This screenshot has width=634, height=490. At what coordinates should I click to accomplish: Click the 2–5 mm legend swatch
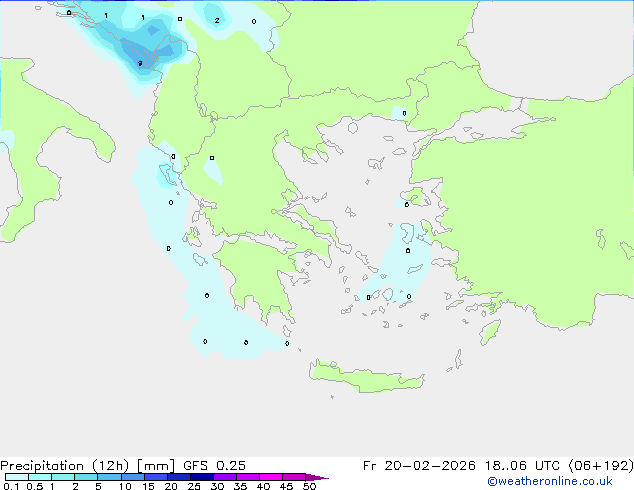pos(86,477)
